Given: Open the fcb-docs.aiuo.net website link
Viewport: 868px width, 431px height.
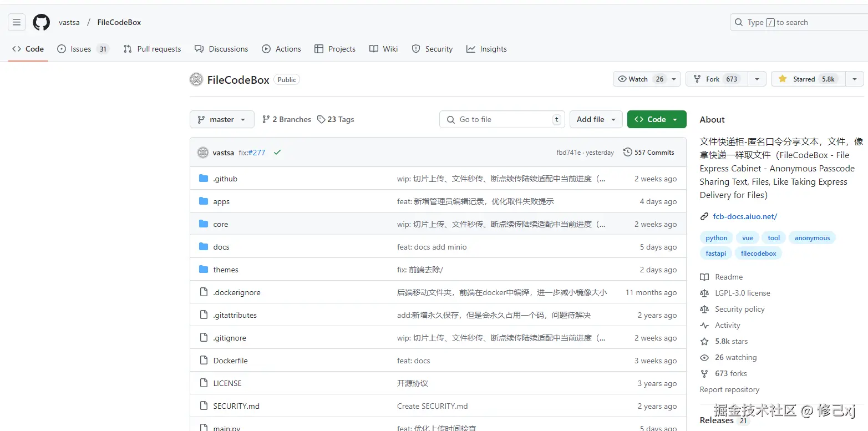Looking at the screenshot, I should click(745, 216).
